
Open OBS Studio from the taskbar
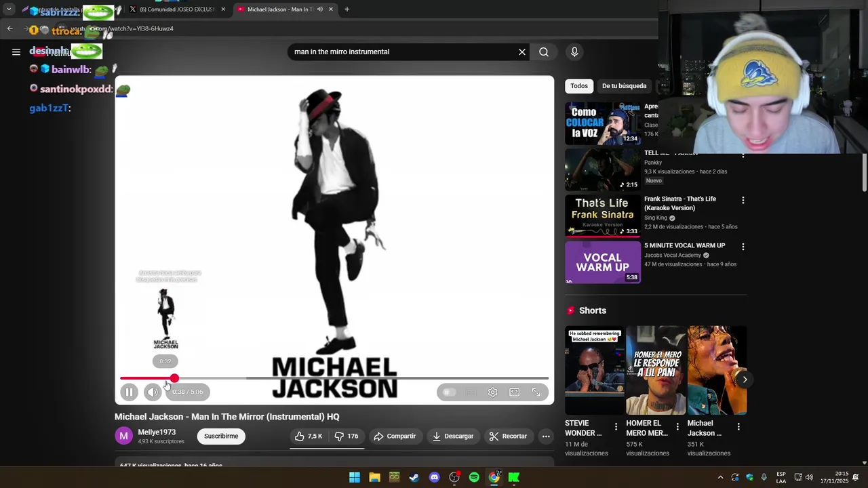click(454, 478)
